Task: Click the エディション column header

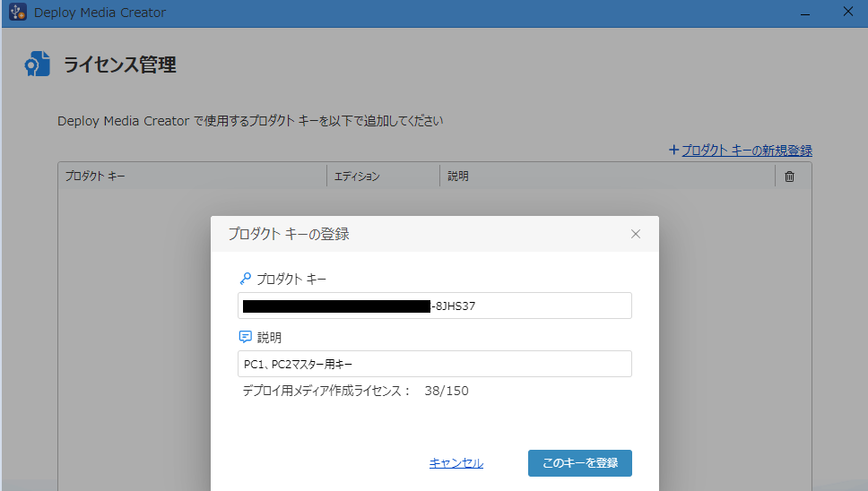Action: coord(383,177)
